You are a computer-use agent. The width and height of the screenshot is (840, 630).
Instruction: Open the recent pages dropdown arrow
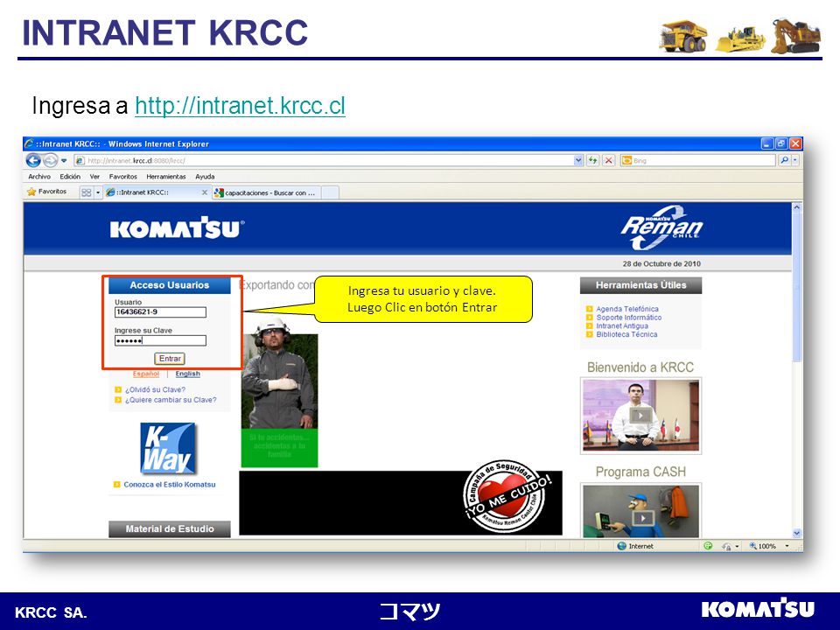tap(64, 160)
